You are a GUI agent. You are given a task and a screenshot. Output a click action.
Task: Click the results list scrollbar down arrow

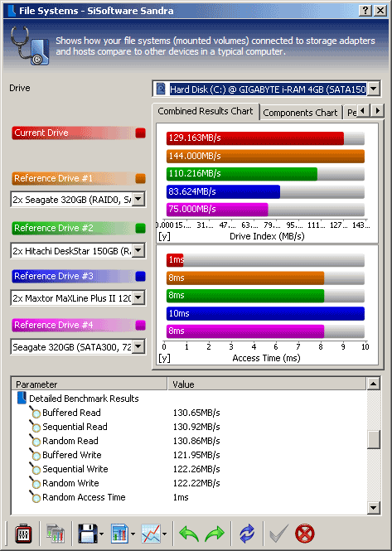(374, 507)
